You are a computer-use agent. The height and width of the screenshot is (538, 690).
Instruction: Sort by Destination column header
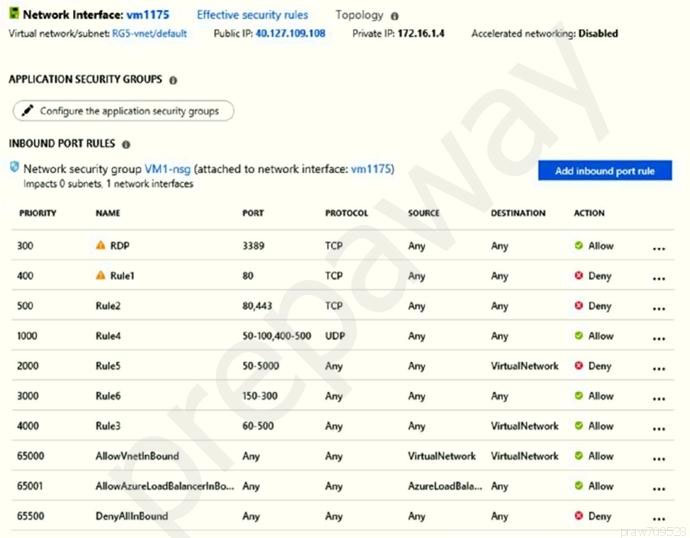tap(518, 213)
